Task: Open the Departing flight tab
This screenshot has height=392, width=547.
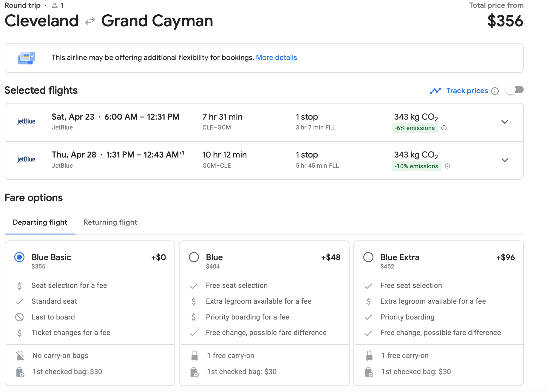Action: pos(40,222)
